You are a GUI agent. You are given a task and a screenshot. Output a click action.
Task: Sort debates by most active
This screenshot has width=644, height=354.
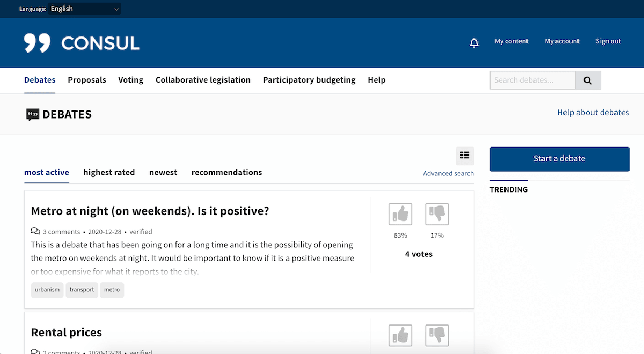(x=47, y=172)
